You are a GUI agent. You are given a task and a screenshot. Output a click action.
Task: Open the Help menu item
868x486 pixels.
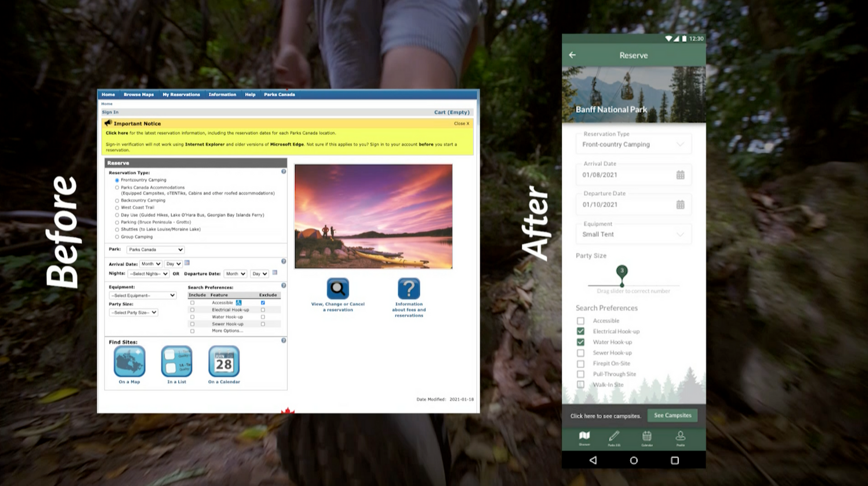click(250, 94)
